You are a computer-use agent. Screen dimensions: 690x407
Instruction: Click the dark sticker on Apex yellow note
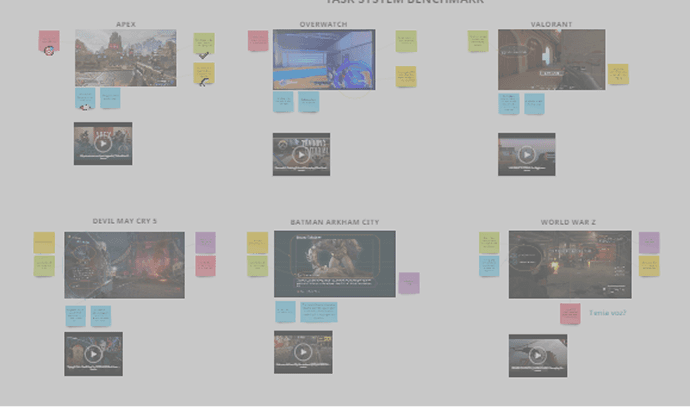[x=203, y=82]
